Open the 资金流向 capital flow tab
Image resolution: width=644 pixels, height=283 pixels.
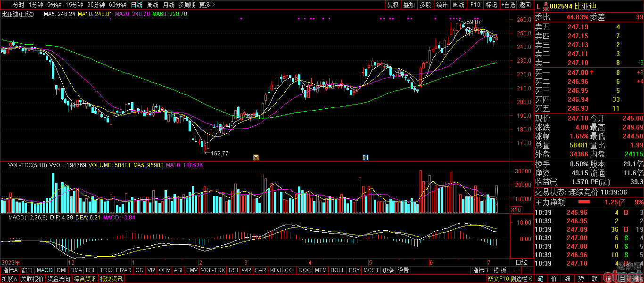(x=58, y=279)
